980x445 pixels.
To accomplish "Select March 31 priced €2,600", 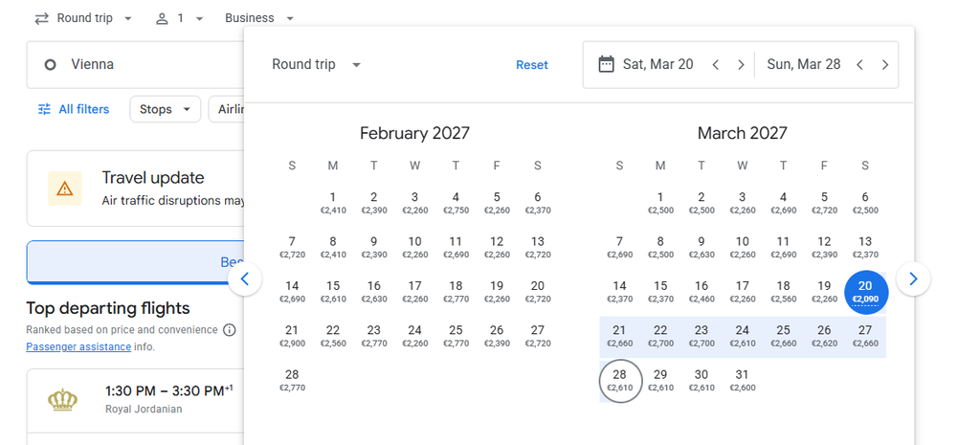I will 743,381.
